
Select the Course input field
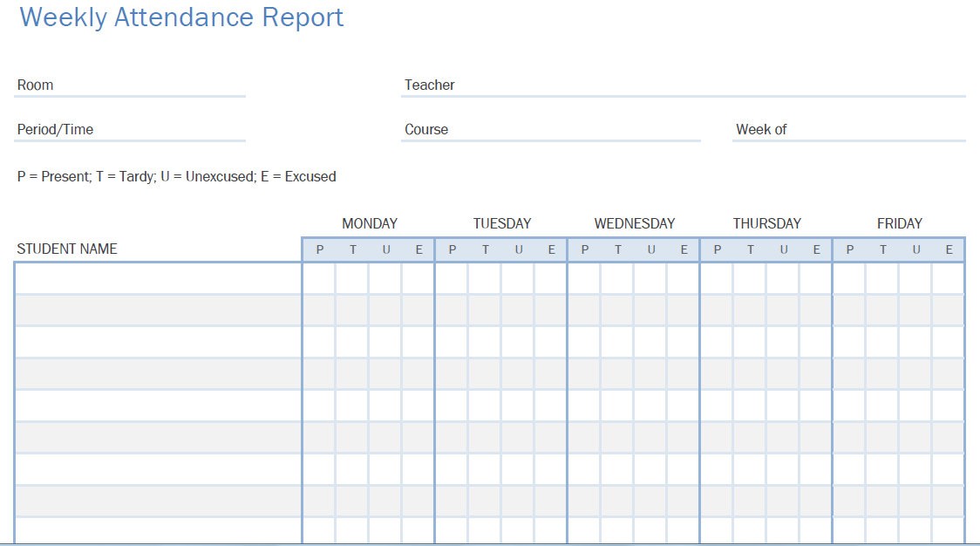(551, 129)
